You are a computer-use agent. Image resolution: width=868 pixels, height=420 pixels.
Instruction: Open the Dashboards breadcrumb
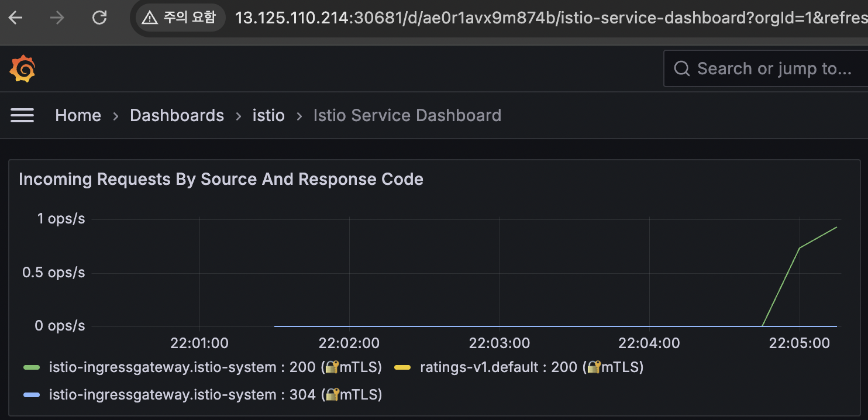tap(177, 115)
